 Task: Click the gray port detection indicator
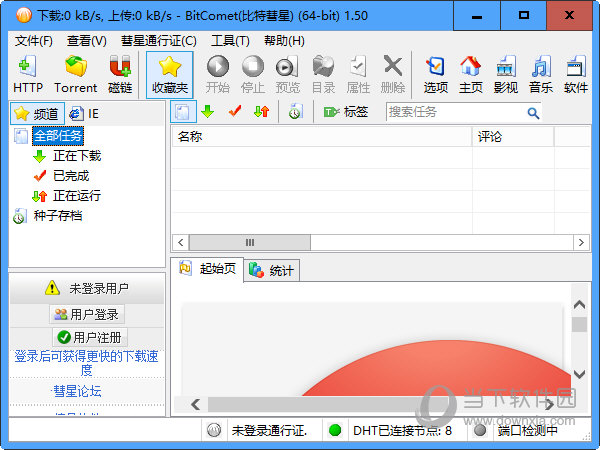(479, 430)
